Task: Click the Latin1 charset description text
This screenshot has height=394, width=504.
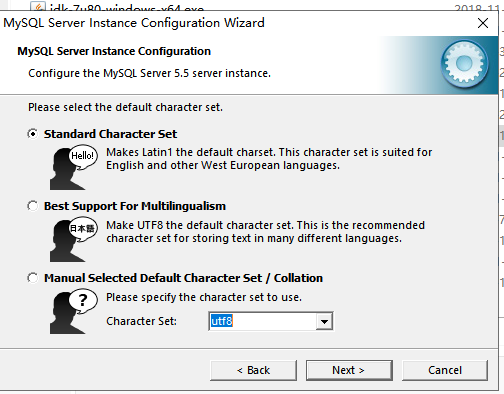Action: click(269, 159)
